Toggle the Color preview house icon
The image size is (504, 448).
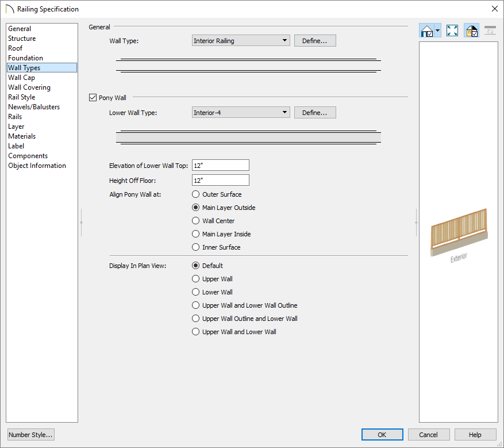[472, 30]
